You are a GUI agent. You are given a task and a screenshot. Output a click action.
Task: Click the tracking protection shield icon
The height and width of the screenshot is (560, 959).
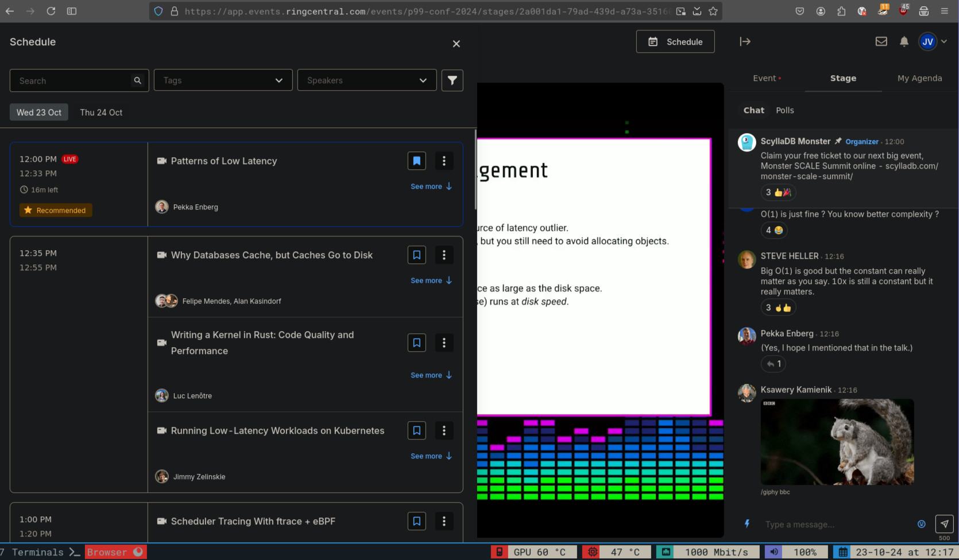pos(158,11)
